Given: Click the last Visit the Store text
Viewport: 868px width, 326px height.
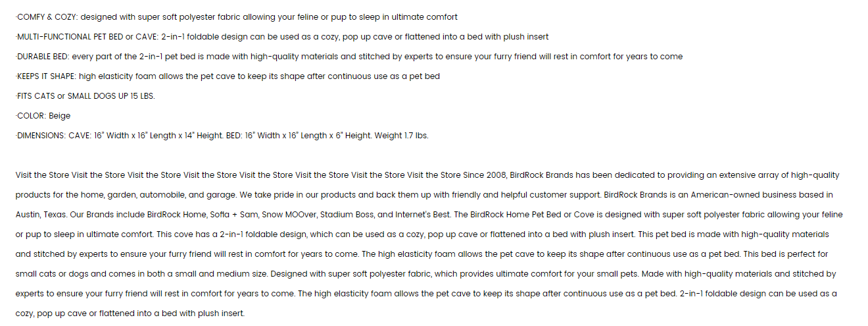Looking at the screenshot, I should (x=433, y=175).
